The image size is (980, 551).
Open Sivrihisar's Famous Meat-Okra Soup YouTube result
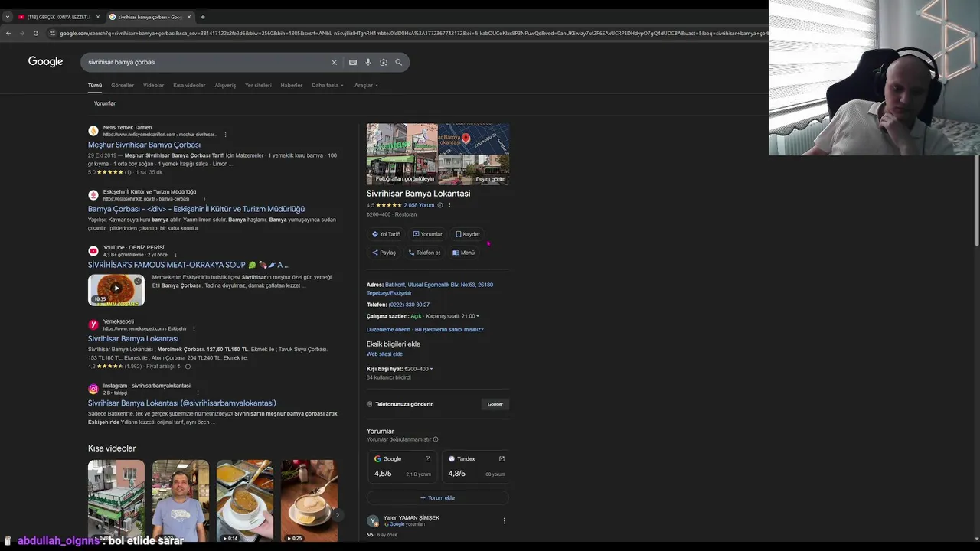point(188,265)
